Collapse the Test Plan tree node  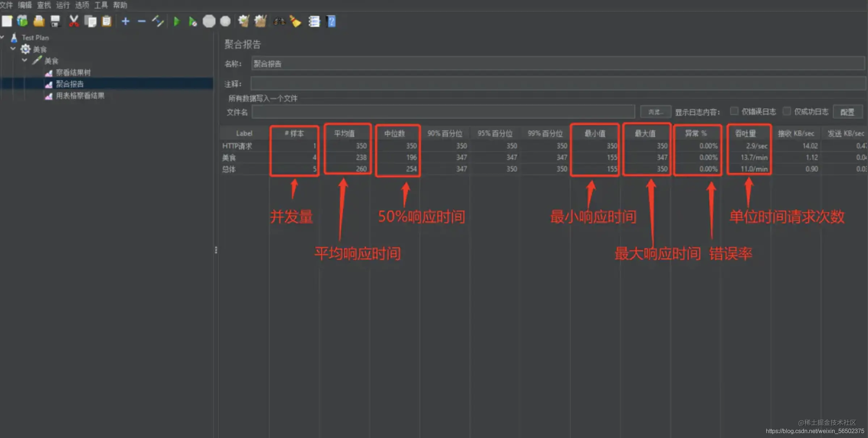3,37
